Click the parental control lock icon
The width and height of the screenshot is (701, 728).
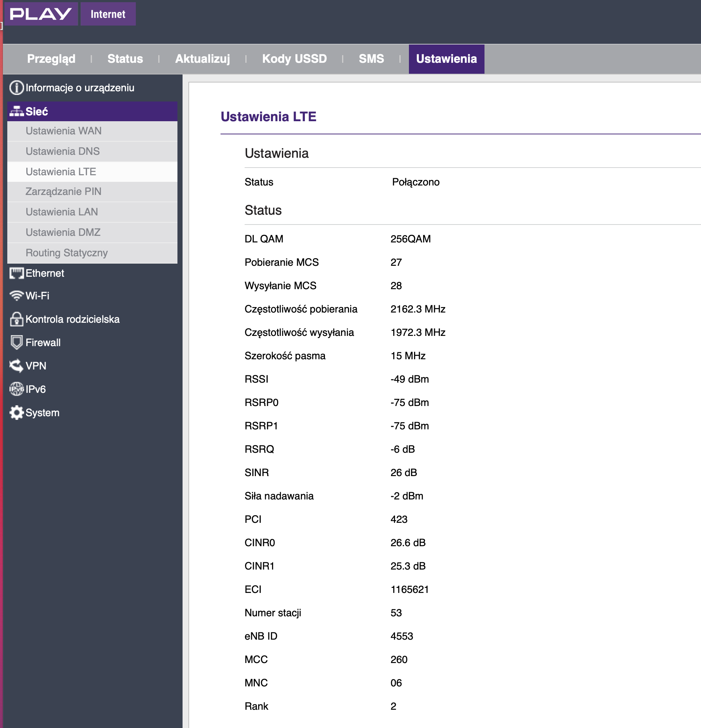click(x=16, y=319)
